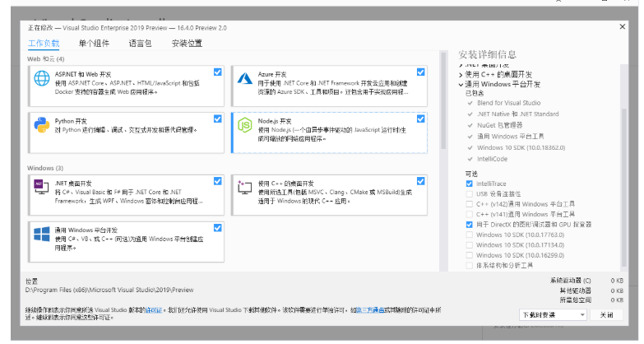Click the Windows (3) section heading
Screen dimensions: 644x344
(x=45, y=168)
